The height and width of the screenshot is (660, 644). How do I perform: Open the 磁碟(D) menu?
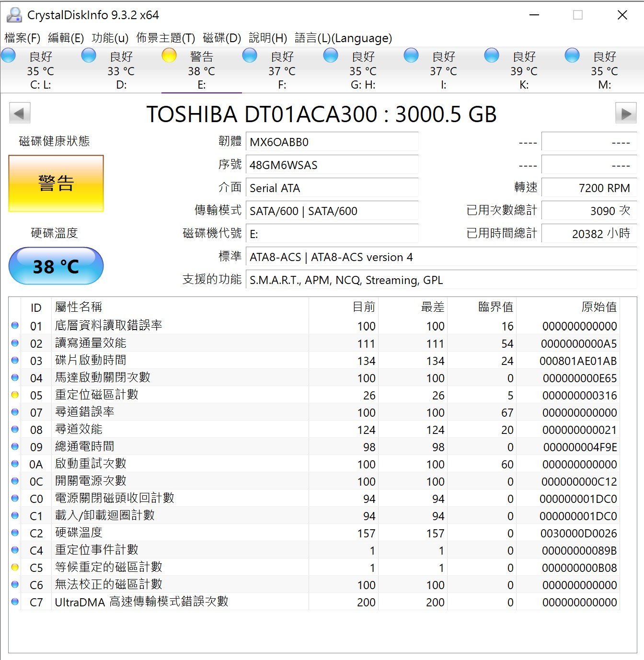(x=222, y=38)
